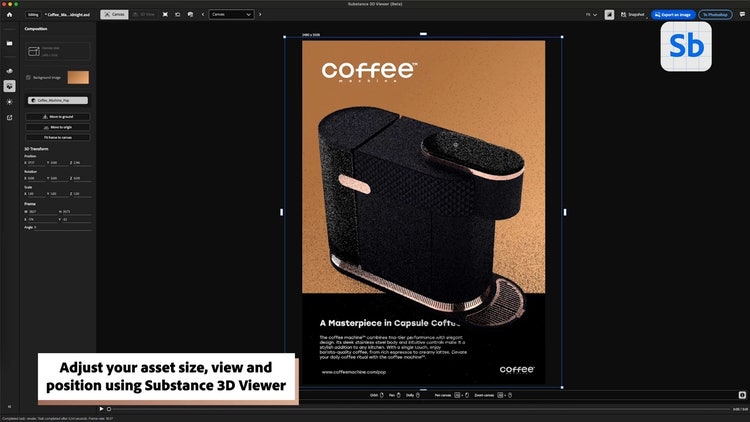Viewport: 750px width, 422px height.
Task: Switch to the 3D View tab
Action: coord(144,14)
